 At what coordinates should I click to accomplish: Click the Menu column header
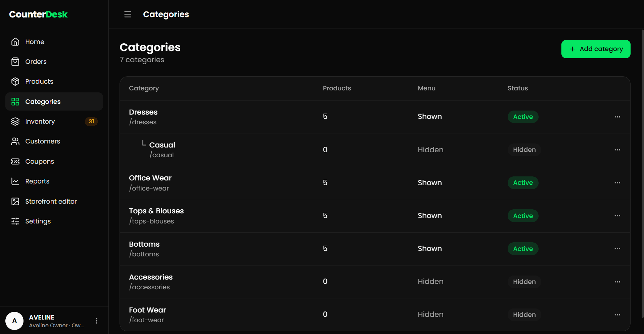coord(426,88)
